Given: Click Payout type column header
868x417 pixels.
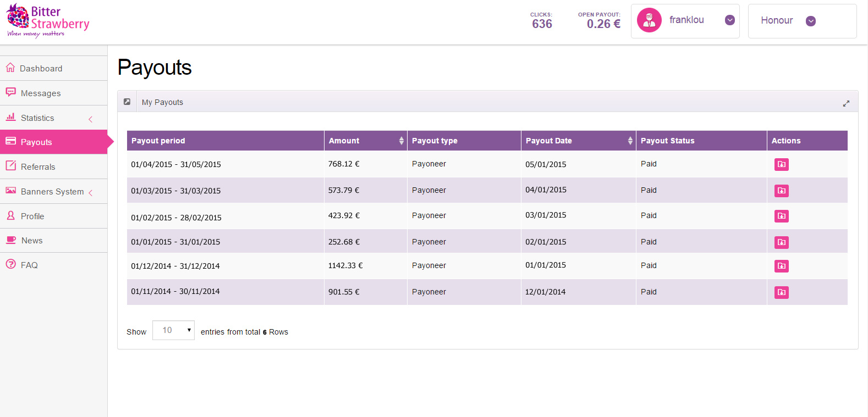Looking at the screenshot, I should point(464,141).
